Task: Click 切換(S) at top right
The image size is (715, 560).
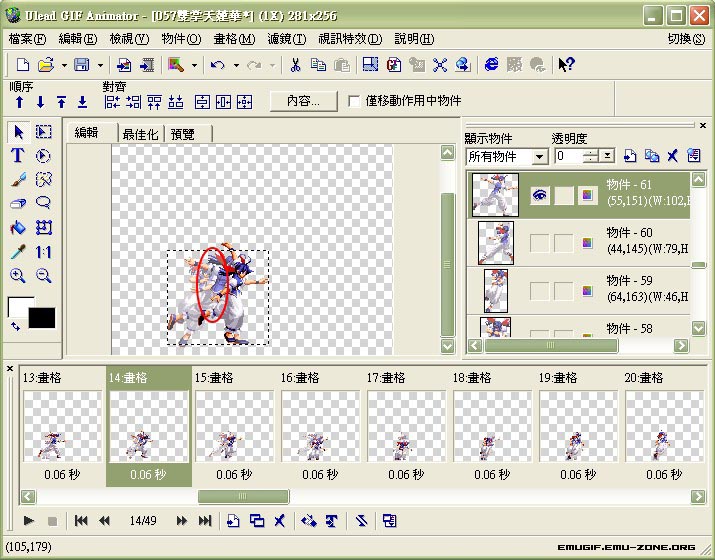Action: 686,39
